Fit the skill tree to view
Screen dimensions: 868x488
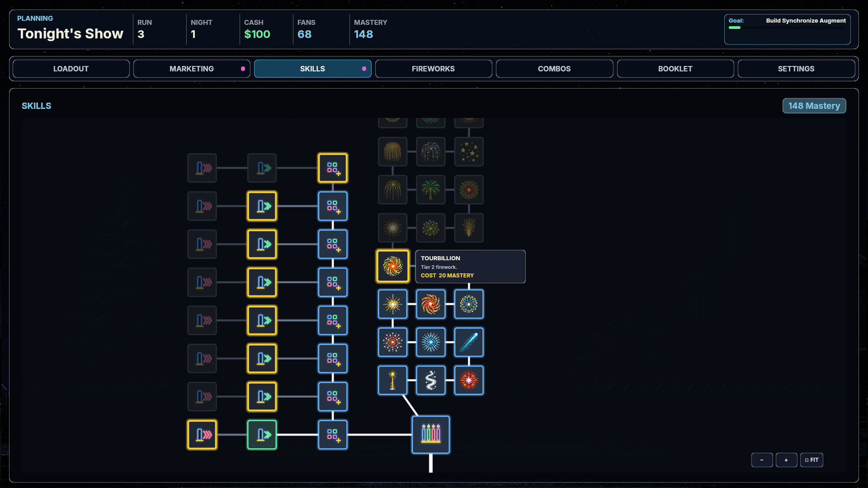click(811, 460)
